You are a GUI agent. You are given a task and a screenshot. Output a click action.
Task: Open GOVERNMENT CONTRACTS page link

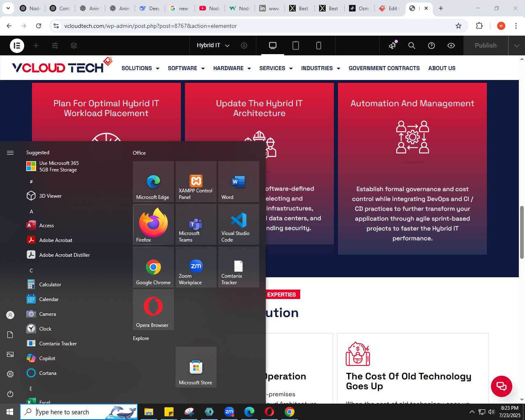[384, 68]
